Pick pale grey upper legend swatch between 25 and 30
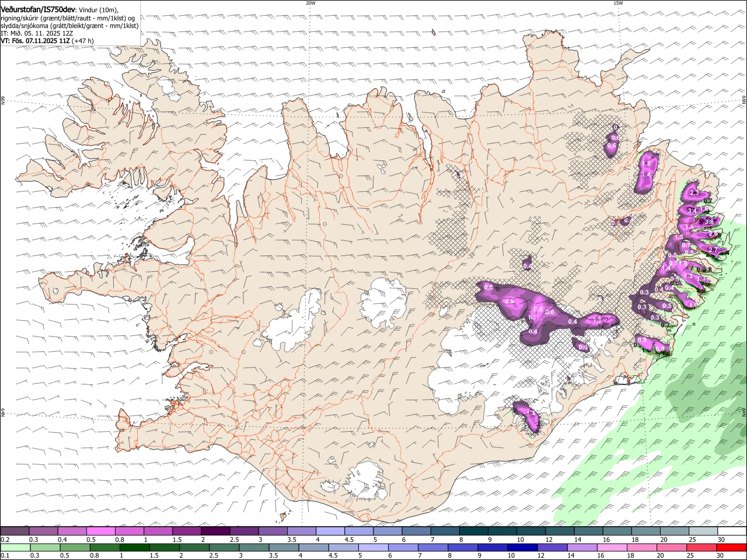The height and width of the screenshot is (560, 747). [x=703, y=531]
